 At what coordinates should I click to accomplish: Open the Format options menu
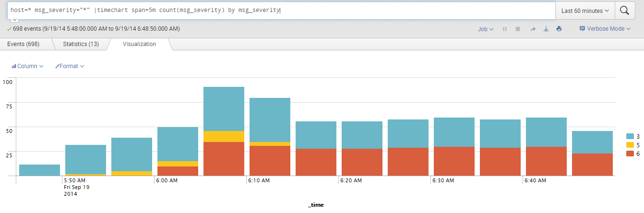pyautogui.click(x=70, y=66)
